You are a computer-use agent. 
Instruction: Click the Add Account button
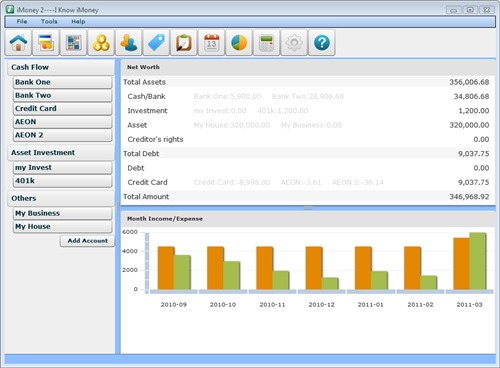pyautogui.click(x=87, y=241)
